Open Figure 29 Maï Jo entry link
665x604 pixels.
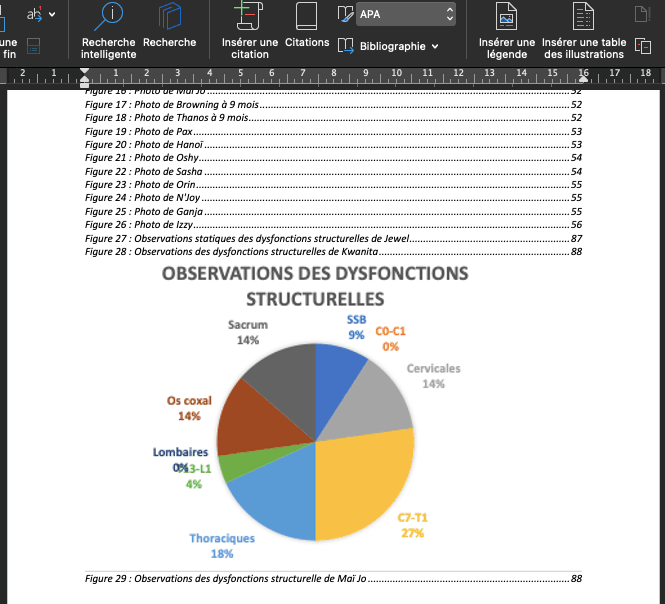(x=333, y=579)
